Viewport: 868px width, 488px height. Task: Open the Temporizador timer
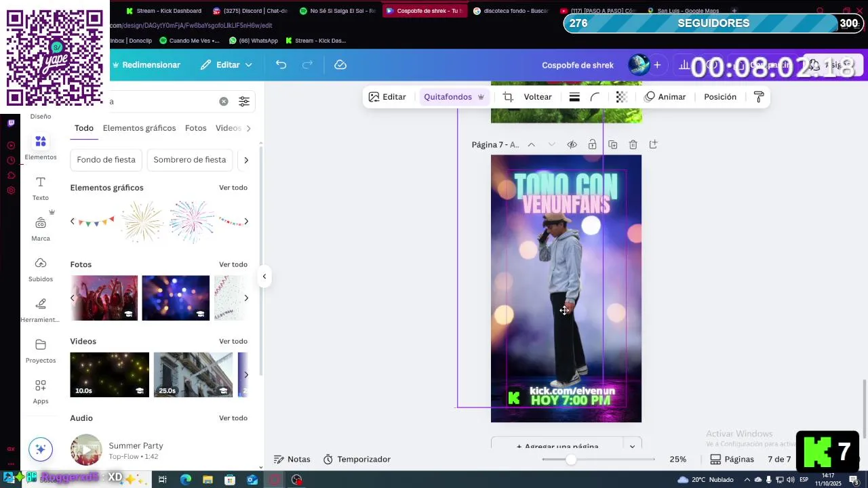pyautogui.click(x=357, y=460)
